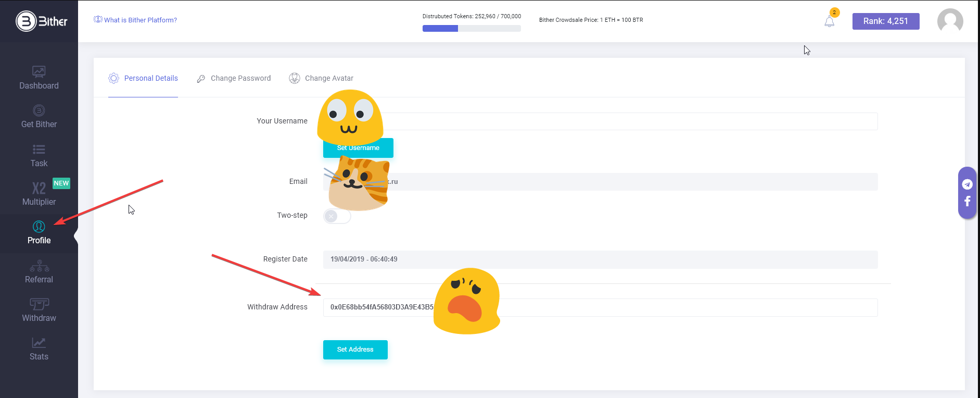Viewport: 980px width, 398px height.
Task: Open the What is Bither Platform link
Action: point(135,20)
